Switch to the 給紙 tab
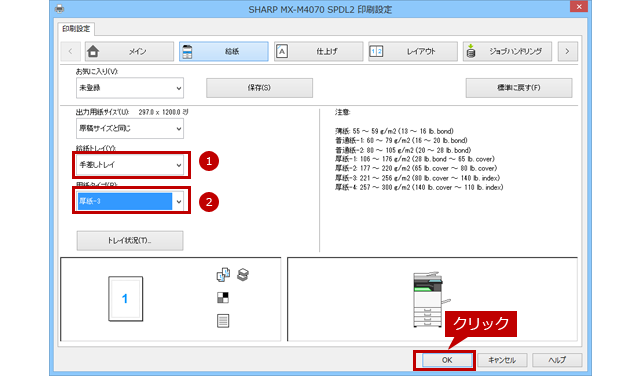Viewport: 640px width, 376px height. click(224, 51)
